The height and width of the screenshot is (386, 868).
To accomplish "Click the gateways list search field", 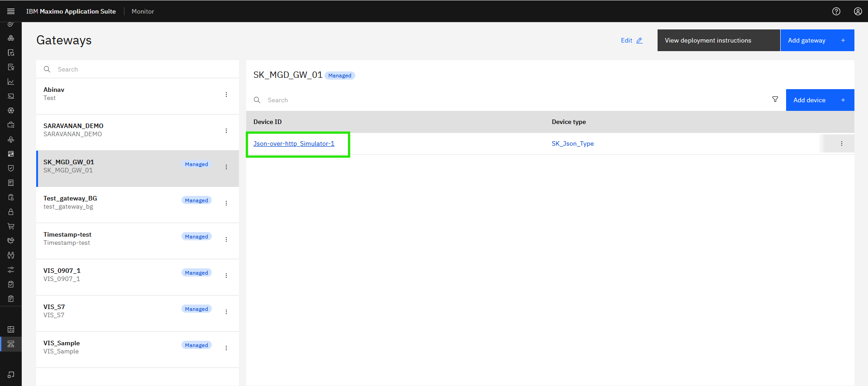I will tap(138, 69).
